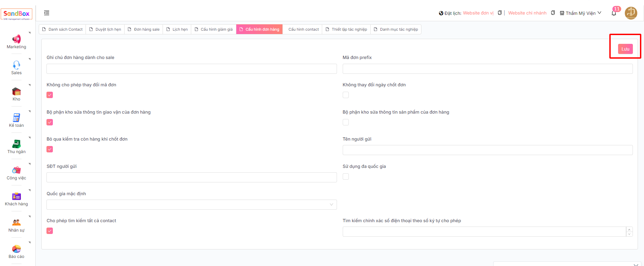This screenshot has height=266, width=644.
Task: Increase phone search character count stepper
Action: click(x=629, y=230)
